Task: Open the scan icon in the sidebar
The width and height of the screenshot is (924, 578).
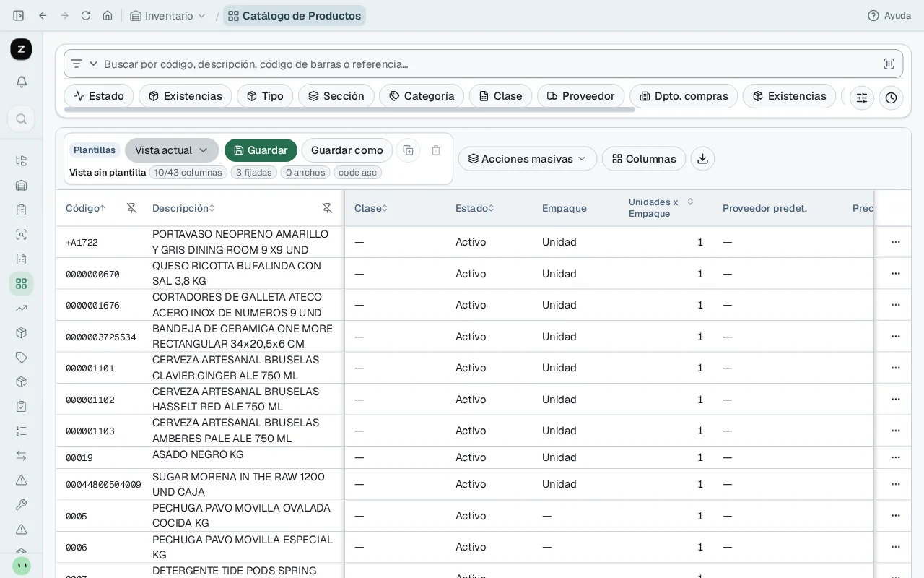Action: (x=22, y=234)
